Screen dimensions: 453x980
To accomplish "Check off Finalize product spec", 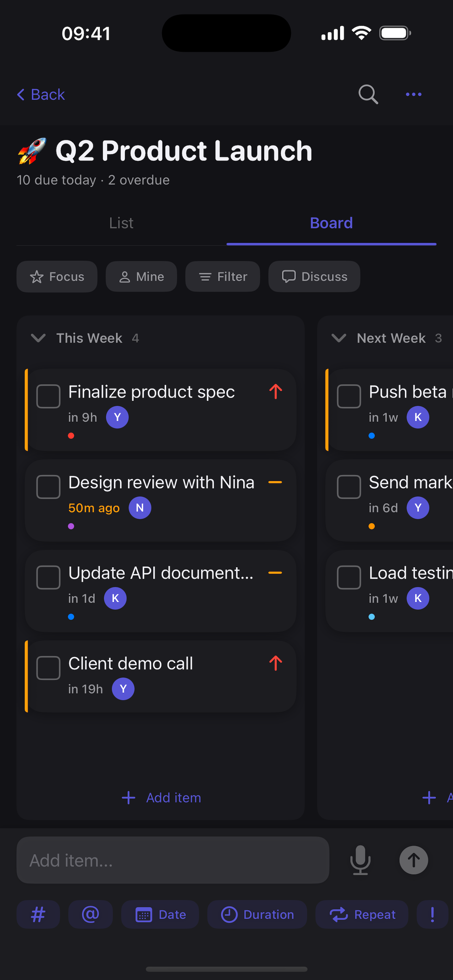I will tap(48, 396).
